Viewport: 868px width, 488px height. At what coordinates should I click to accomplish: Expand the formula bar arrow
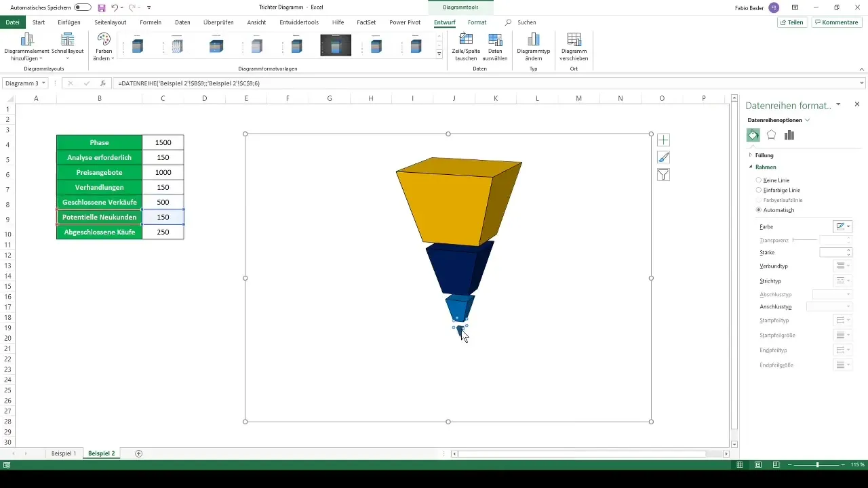click(x=862, y=83)
